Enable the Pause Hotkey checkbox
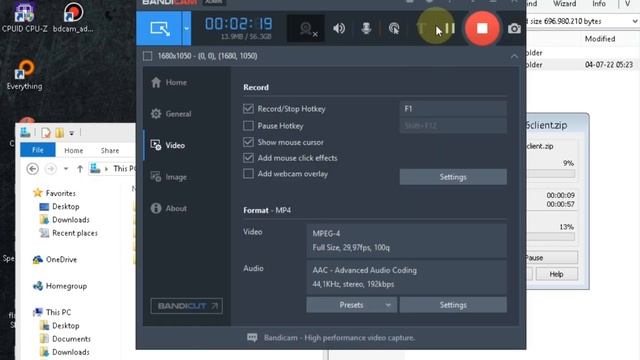 [x=248, y=126]
